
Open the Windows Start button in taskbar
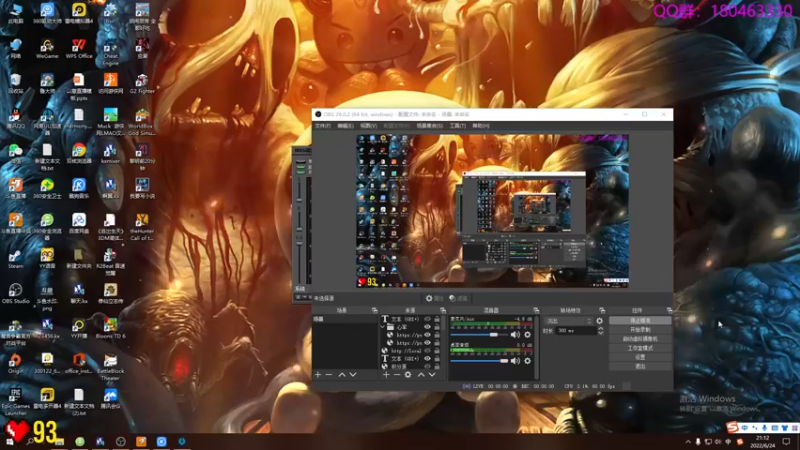tap(10, 441)
